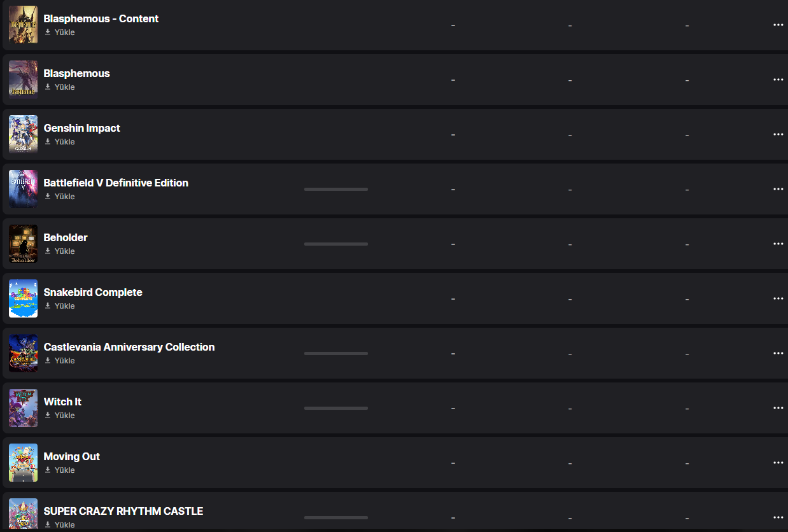
Task: Open three-dot menu for Blasphemous - Content
Action: click(778, 25)
